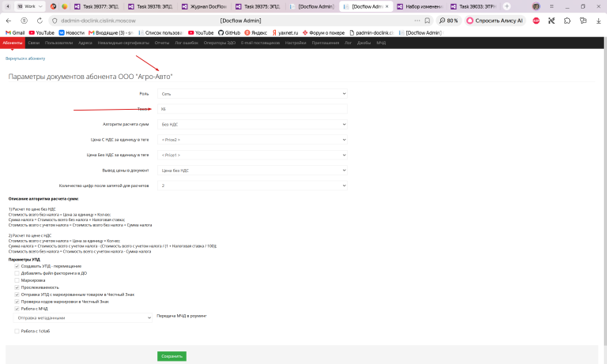607x364 pixels.
Task: Enable the Работа с 1сКаб checkbox
Action: click(17, 331)
